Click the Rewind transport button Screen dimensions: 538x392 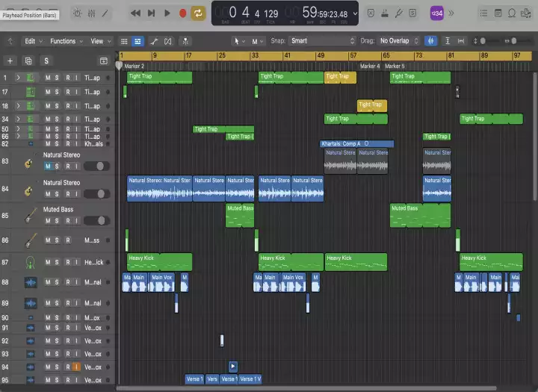pos(135,13)
